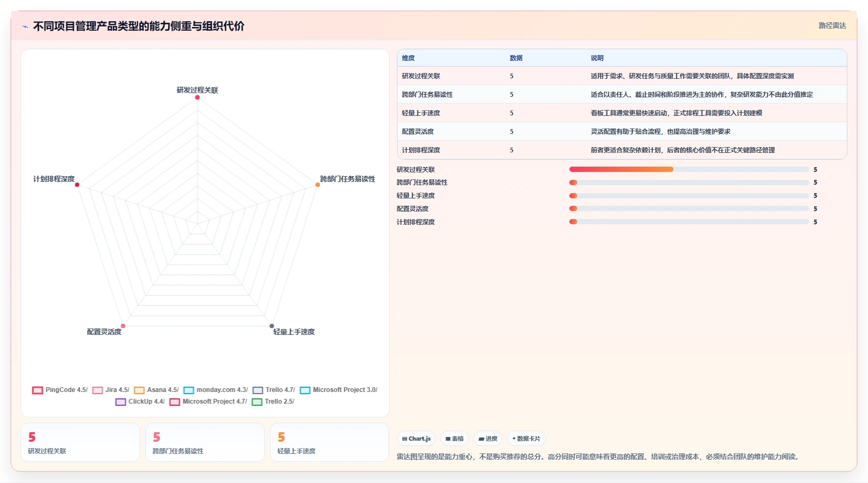Image resolution: width=868 pixels, height=483 pixels.
Task: Toggle the Asana 4.5/ legend series
Action: [x=156, y=390]
